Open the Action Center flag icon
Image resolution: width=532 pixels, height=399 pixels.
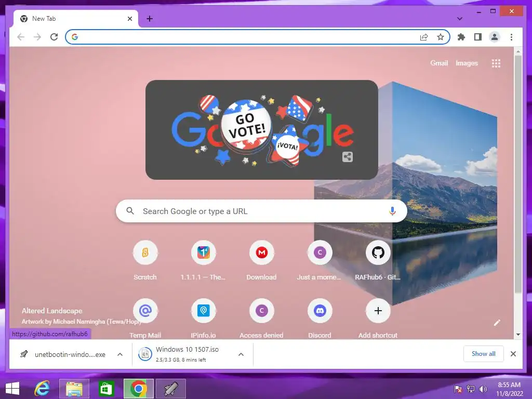point(458,389)
